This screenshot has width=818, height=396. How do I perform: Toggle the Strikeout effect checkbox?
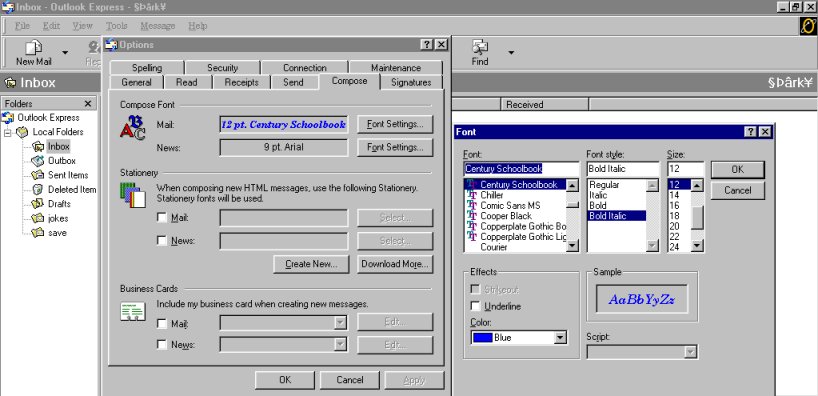475,289
